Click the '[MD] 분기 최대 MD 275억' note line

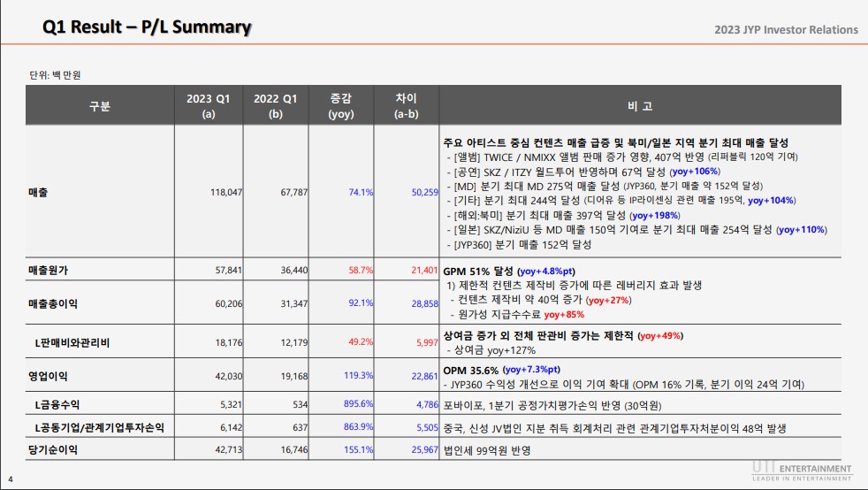point(605,186)
